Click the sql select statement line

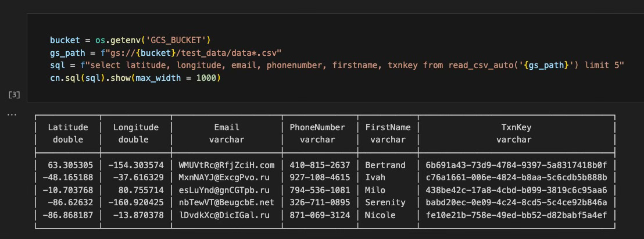click(337, 65)
